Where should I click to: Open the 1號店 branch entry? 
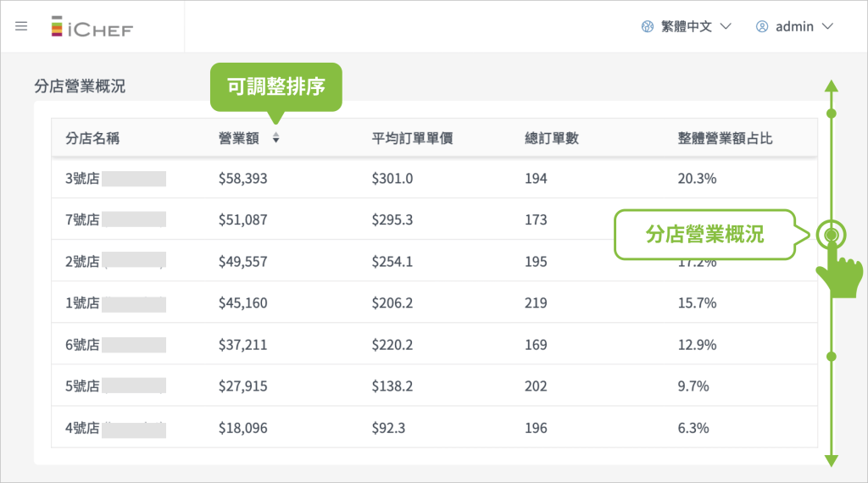pos(82,303)
